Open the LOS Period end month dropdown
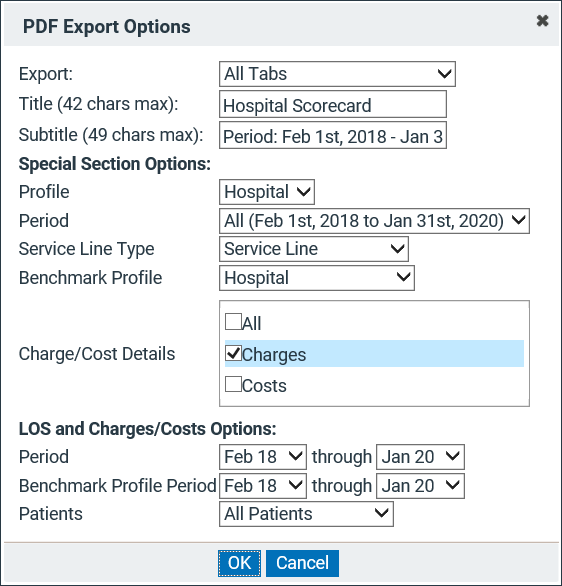 click(420, 457)
